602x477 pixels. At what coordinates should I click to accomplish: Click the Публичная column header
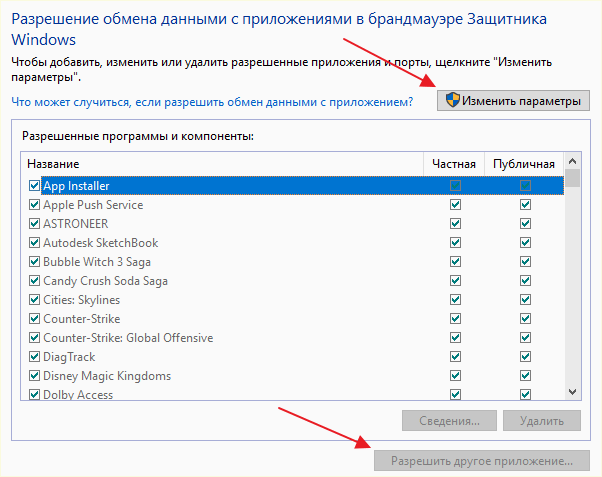pos(524,164)
